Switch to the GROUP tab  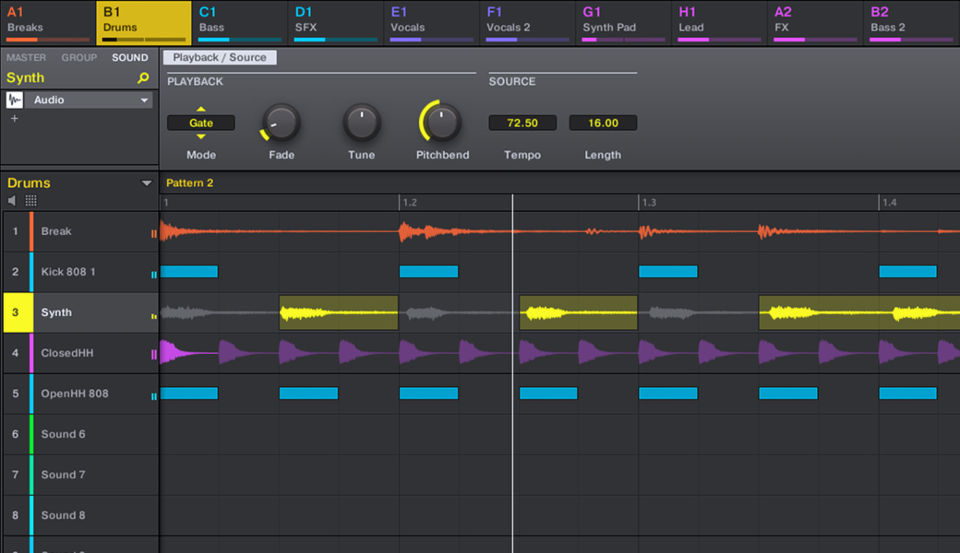[79, 58]
